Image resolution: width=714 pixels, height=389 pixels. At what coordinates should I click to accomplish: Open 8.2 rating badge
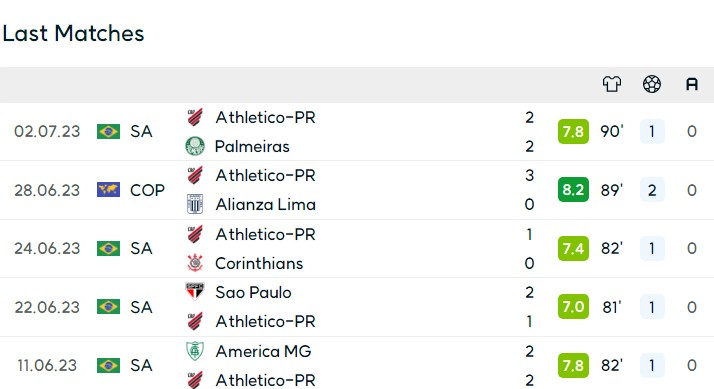573,189
